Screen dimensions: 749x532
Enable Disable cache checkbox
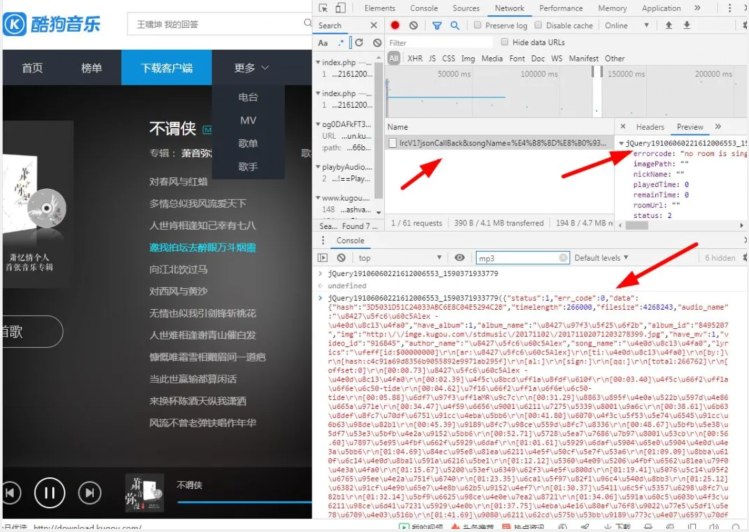pyautogui.click(x=538, y=25)
